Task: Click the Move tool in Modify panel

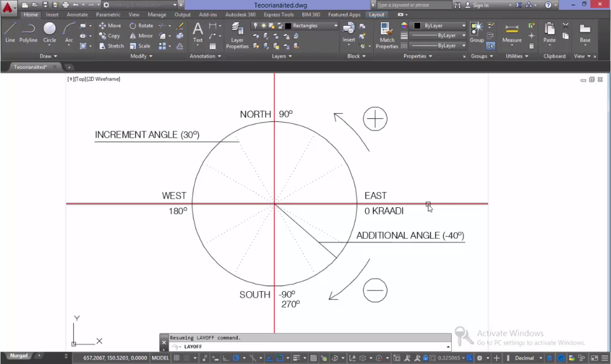Action: pyautogui.click(x=110, y=26)
